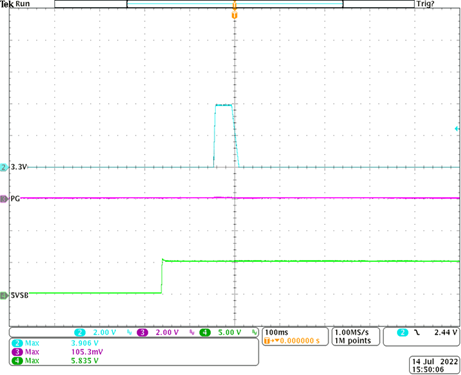Click the 1.00MS/s sample rate readout

(x=352, y=332)
